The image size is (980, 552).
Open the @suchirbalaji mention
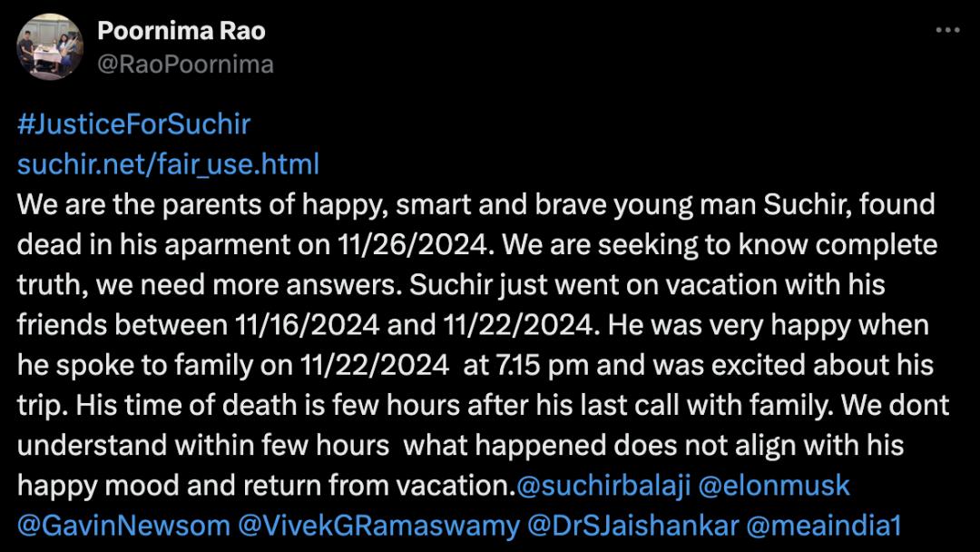click(603, 486)
